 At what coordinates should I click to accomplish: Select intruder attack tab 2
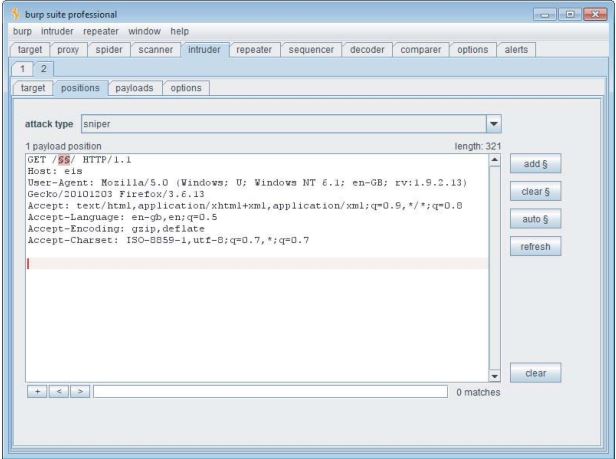point(44,69)
